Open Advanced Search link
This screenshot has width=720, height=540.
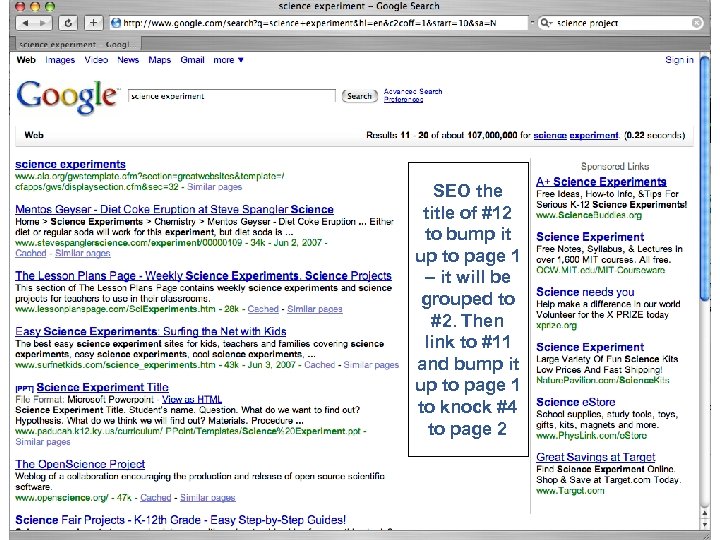point(413,91)
